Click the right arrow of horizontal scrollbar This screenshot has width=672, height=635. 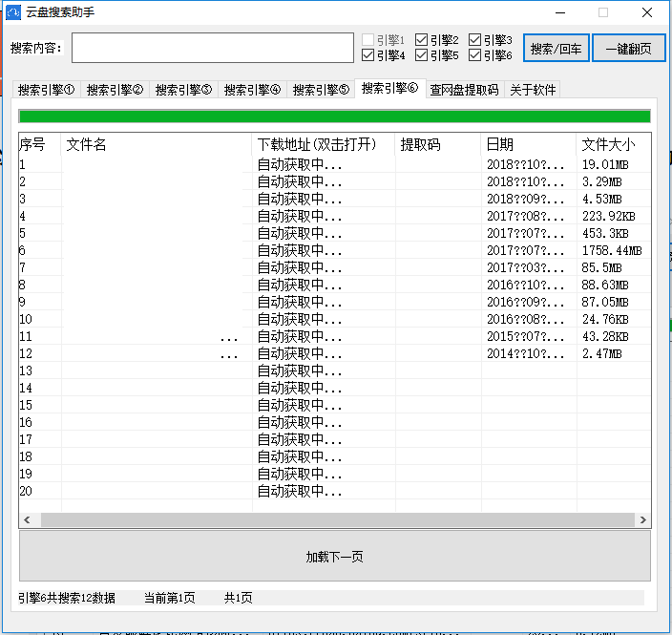[x=642, y=519]
